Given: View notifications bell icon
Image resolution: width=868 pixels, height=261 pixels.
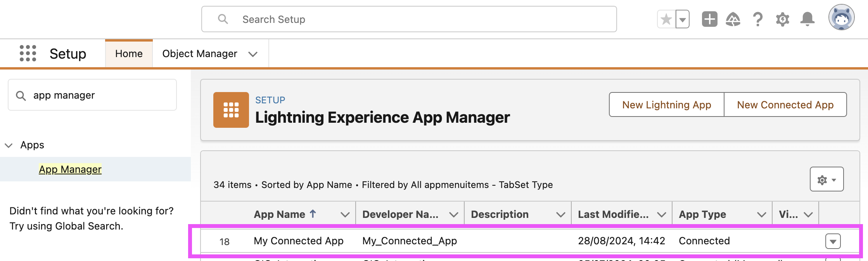Looking at the screenshot, I should [807, 19].
